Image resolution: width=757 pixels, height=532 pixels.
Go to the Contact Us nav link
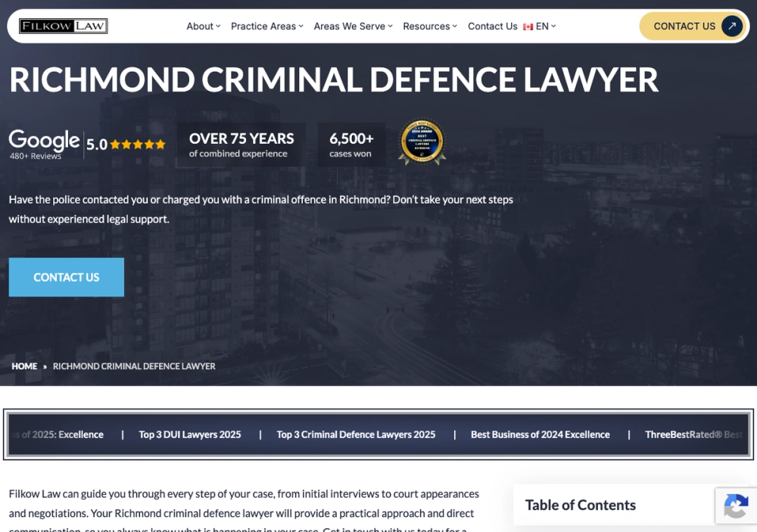click(x=493, y=26)
